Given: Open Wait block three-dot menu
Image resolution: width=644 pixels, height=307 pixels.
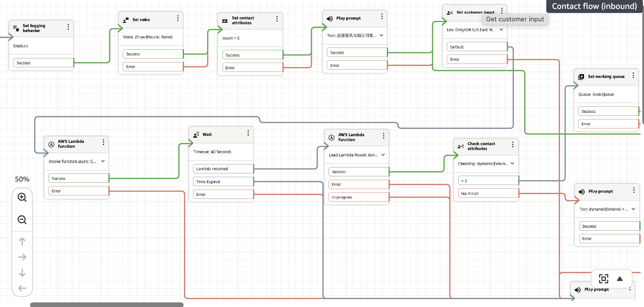Looking at the screenshot, I should click(x=248, y=133).
